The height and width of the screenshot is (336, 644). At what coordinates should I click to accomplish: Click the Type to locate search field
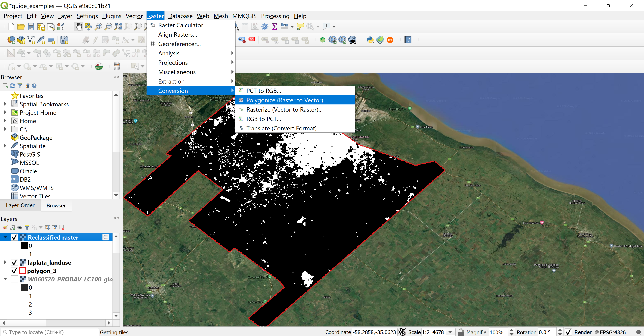pyautogui.click(x=50, y=332)
